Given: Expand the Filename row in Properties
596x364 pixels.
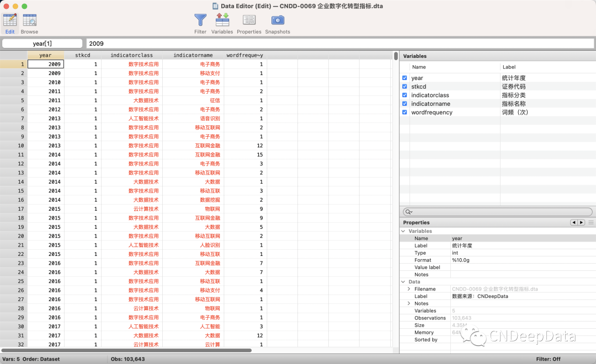Looking at the screenshot, I should point(409,289).
